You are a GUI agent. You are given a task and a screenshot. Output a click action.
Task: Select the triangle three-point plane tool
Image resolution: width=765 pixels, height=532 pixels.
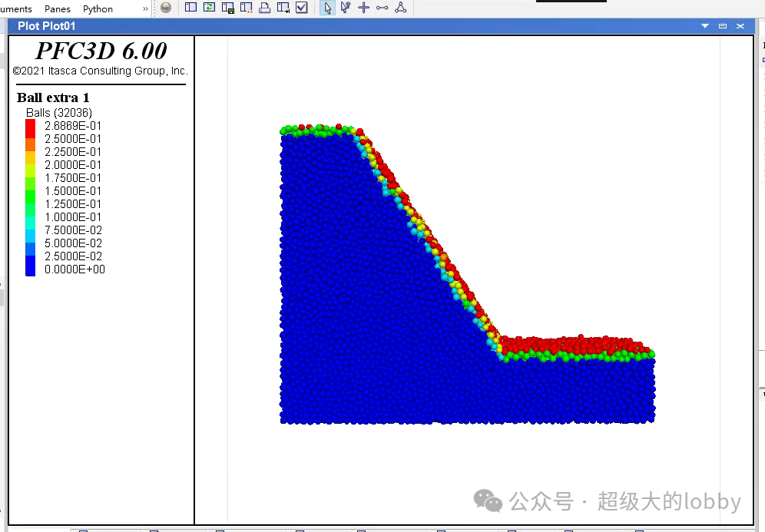pyautogui.click(x=401, y=8)
